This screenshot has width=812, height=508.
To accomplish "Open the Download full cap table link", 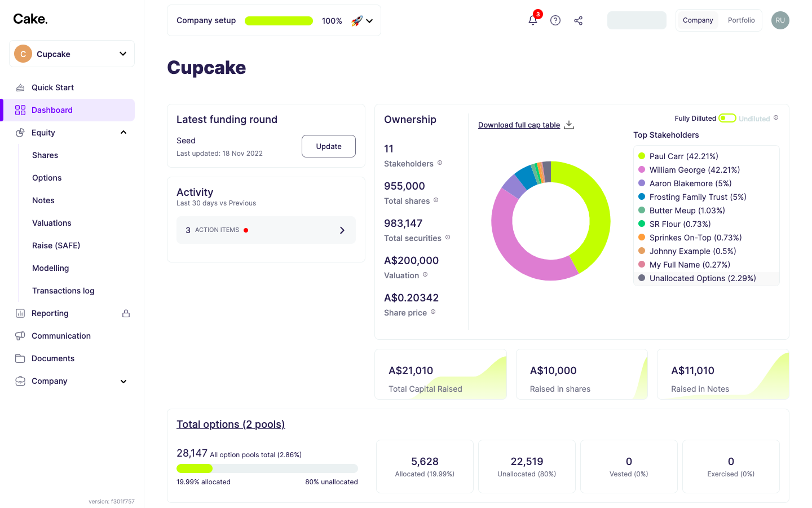I will click(518, 125).
